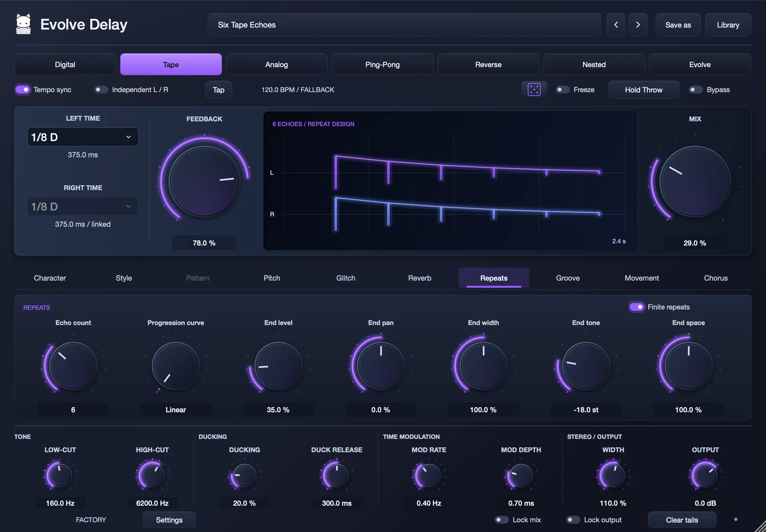Open the Glitch tab
The height and width of the screenshot is (532, 766).
pos(346,278)
